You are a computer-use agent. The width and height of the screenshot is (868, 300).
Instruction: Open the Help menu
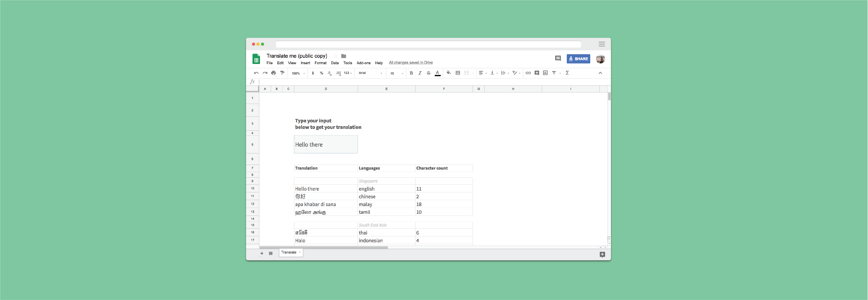(379, 63)
